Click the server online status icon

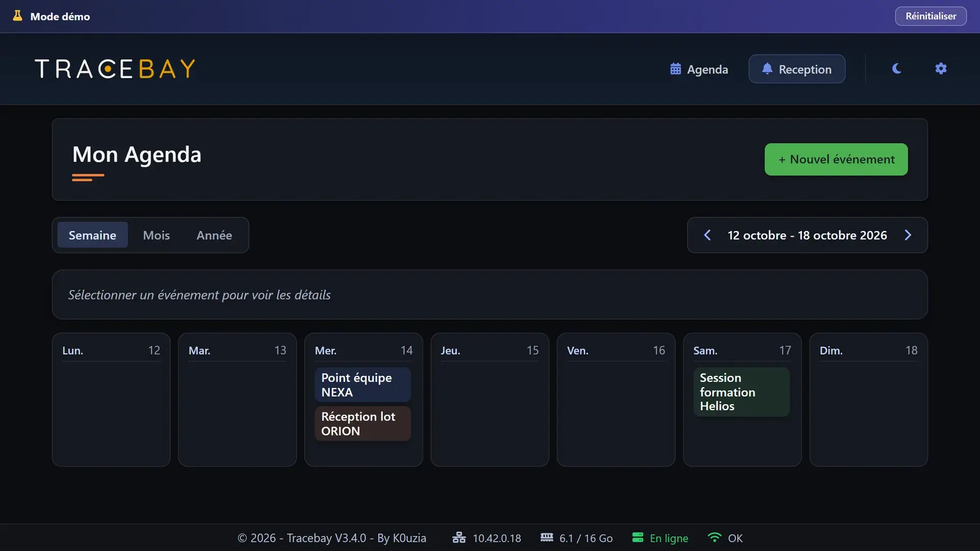point(638,538)
